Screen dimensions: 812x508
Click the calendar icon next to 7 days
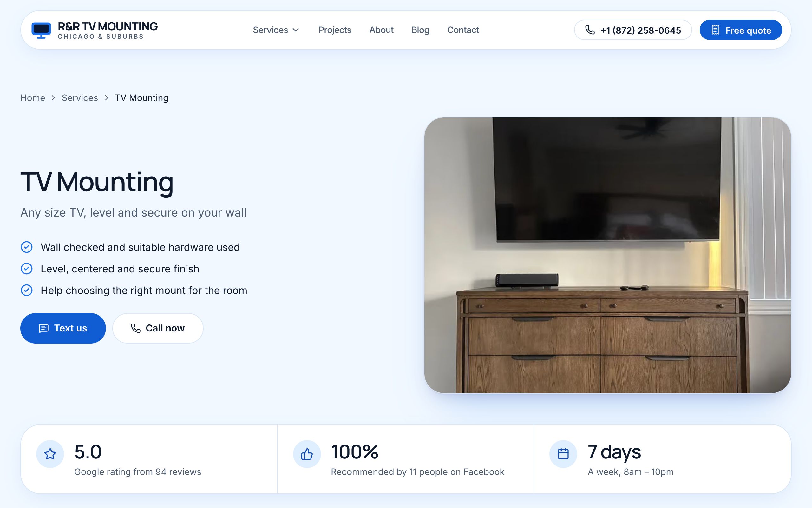point(563,454)
